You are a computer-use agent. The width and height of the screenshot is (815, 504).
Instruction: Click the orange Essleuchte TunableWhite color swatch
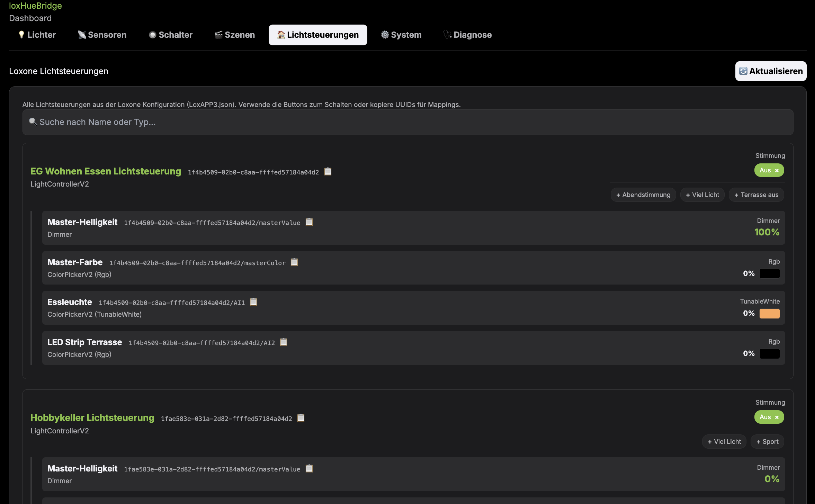tap(769, 314)
